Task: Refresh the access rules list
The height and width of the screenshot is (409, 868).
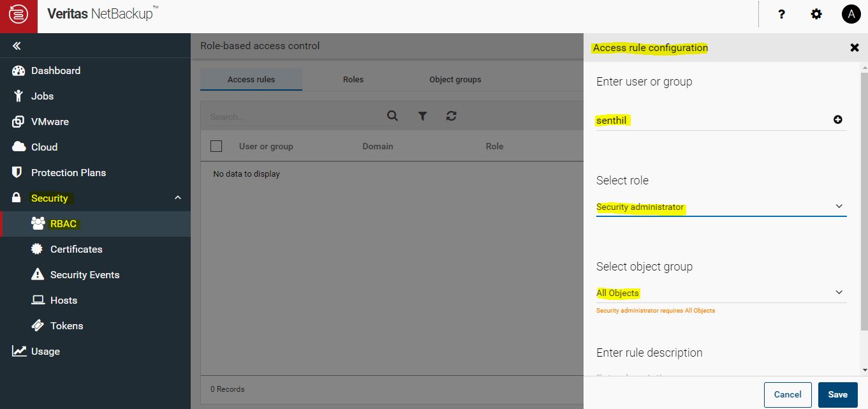Action: pos(452,115)
